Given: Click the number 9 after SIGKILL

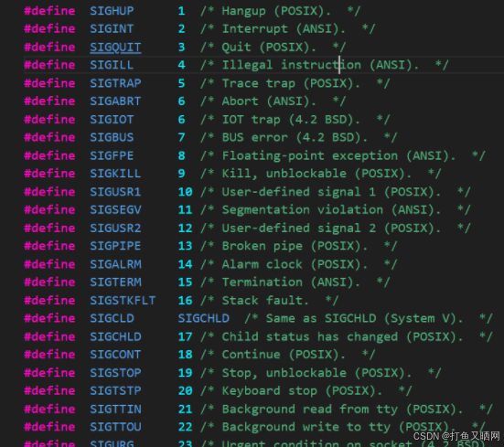Looking at the screenshot, I should pos(182,174).
